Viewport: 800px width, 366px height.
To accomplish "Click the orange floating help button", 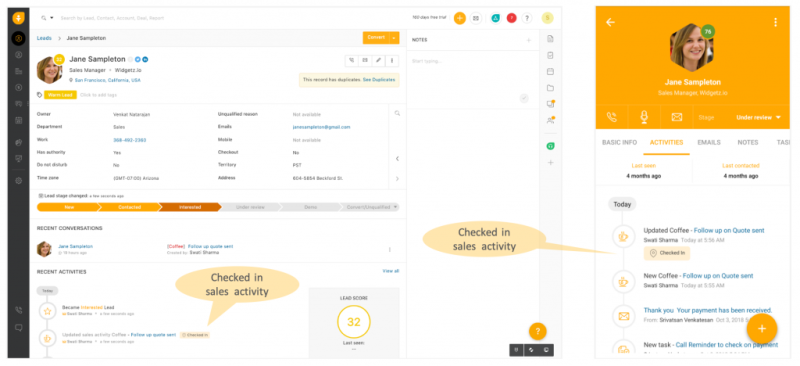I will coord(538,331).
